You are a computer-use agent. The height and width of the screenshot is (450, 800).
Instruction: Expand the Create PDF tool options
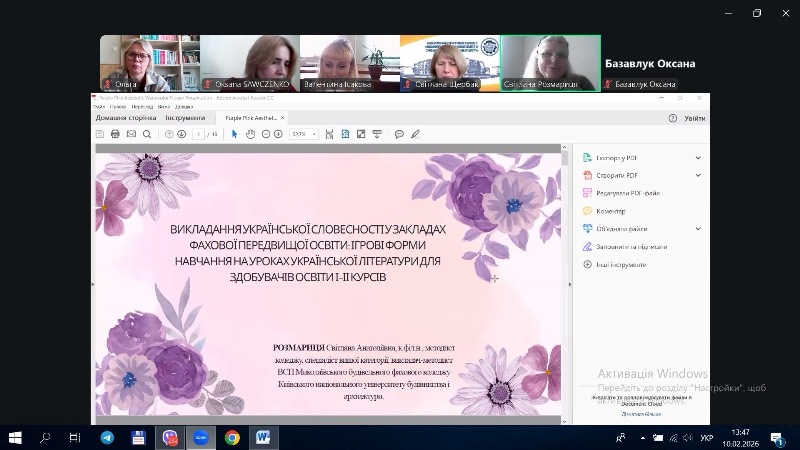coord(698,175)
